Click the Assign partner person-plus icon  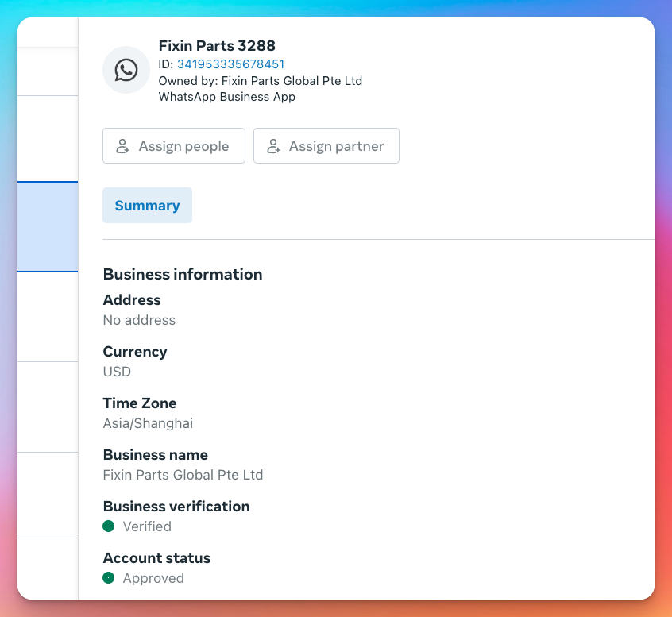coord(273,146)
